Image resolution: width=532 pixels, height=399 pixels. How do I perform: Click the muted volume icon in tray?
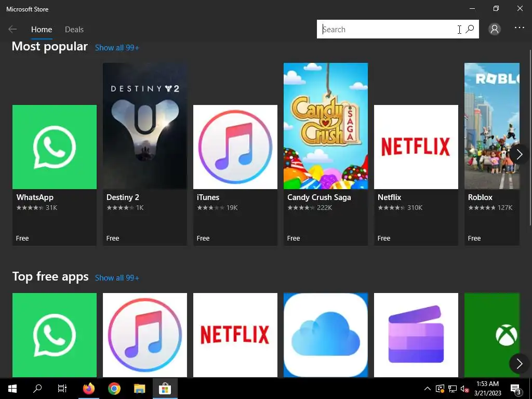pos(464,389)
